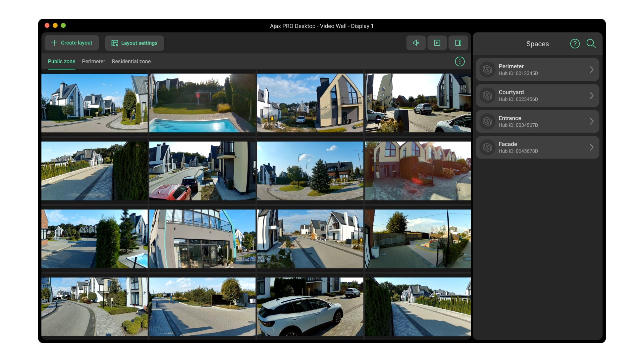Switch to the Perimeter layout tab
Screen dimensions: 644x362
(93, 61)
